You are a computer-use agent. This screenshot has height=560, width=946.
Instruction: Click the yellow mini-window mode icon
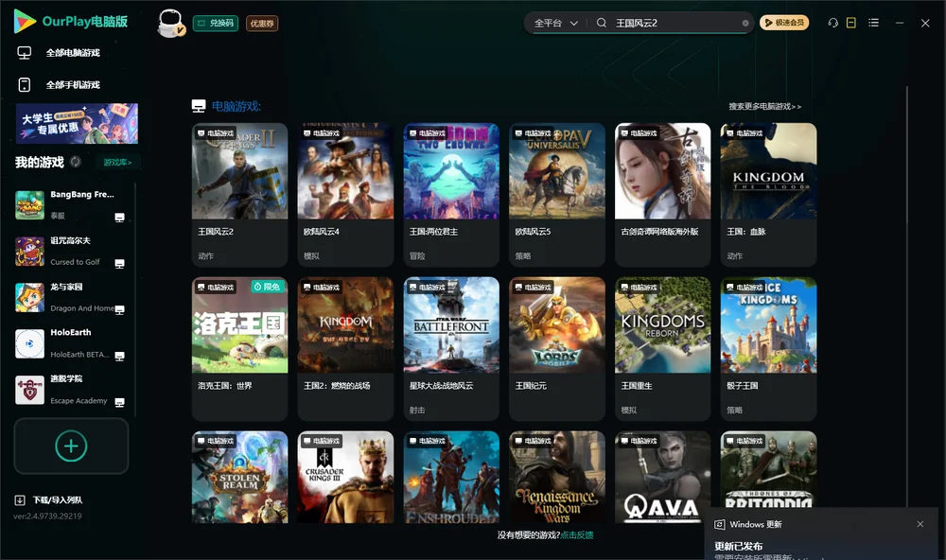pyautogui.click(x=851, y=23)
